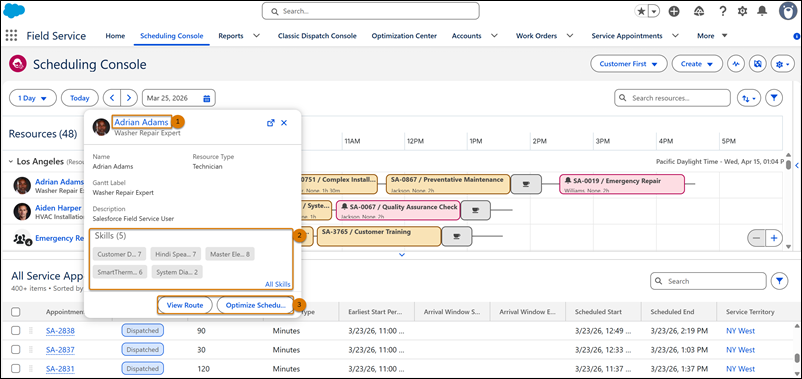The image size is (802, 379).
Task: Expand the Work Orders tab chevron
Action: [x=569, y=36]
